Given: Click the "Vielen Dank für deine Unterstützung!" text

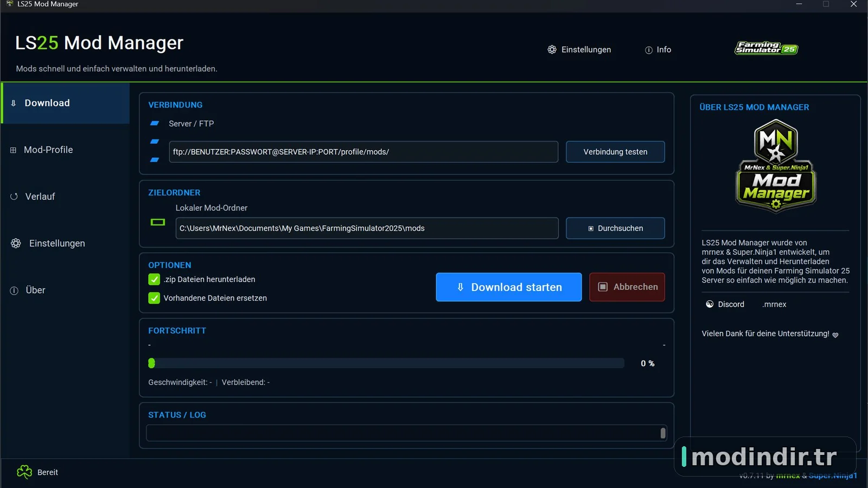Looking at the screenshot, I should tap(765, 333).
